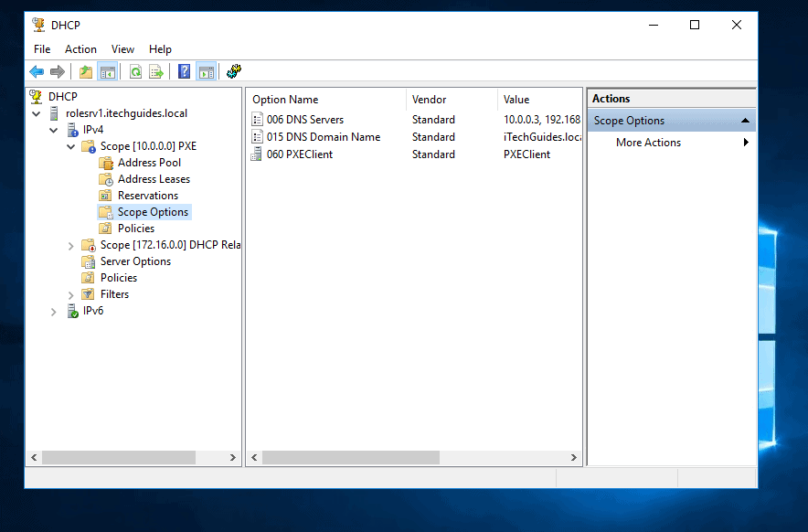Select the 060 PXEClient option icon

(x=256, y=154)
